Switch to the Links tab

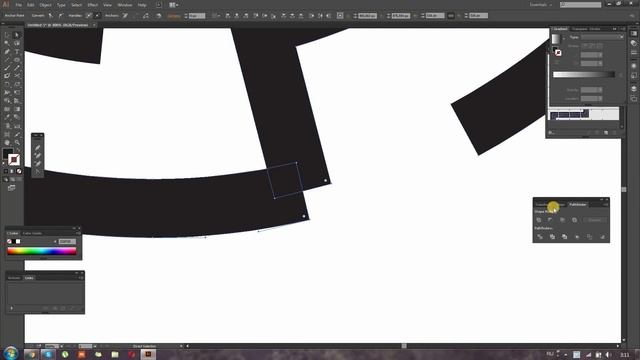tap(29, 278)
